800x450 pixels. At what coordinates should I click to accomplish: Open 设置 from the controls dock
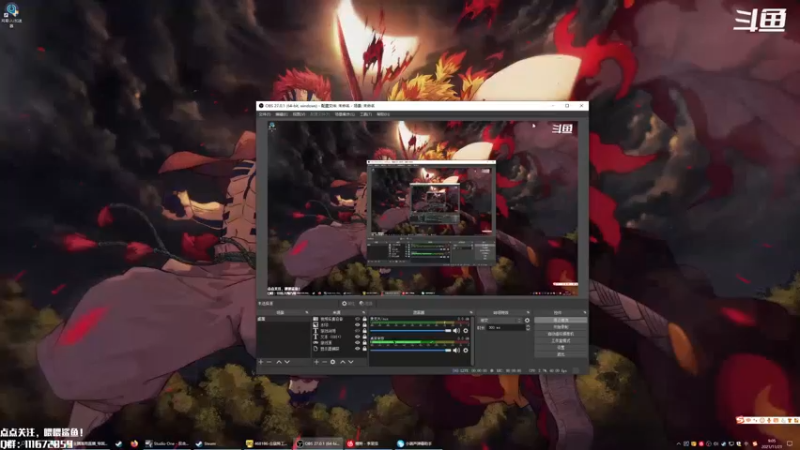click(x=561, y=347)
